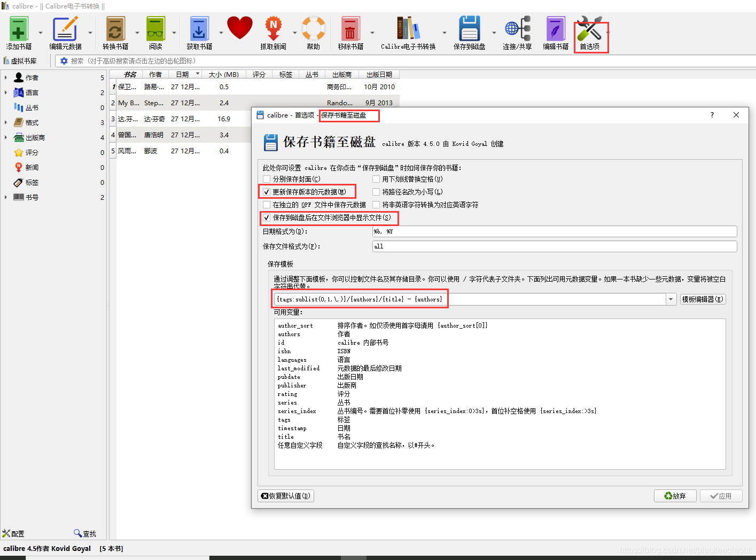Click the 日期格式为 input field
756x560 pixels.
click(555, 231)
